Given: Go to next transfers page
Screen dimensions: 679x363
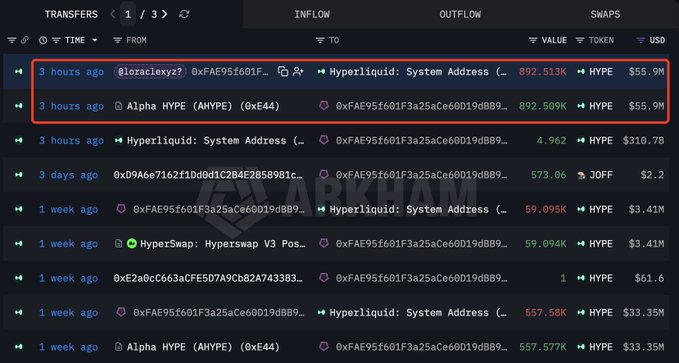Looking at the screenshot, I should pyautogui.click(x=165, y=14).
